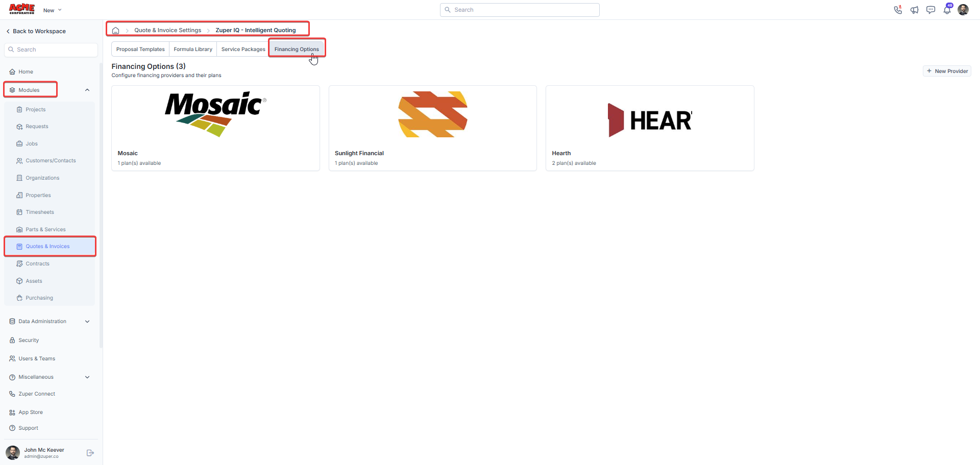
Task: Click '1 plan(s) available' under Mosaic
Action: pos(139,164)
